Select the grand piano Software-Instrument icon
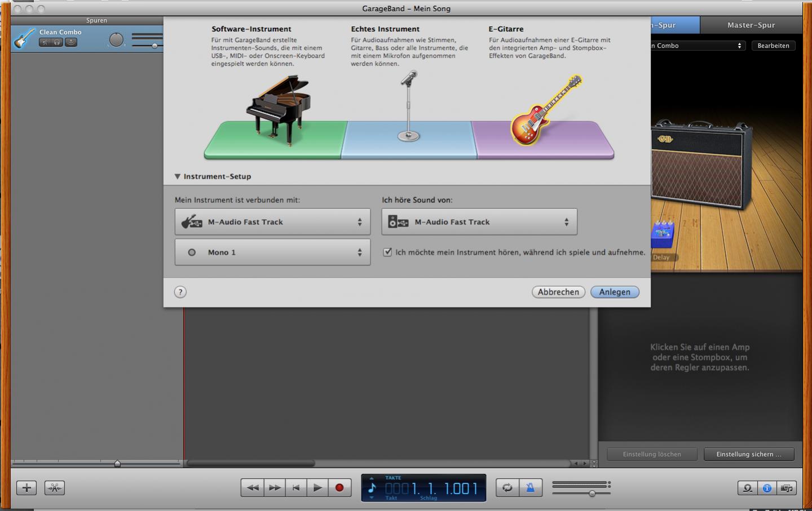Viewport: 812px width, 511px height. click(279, 110)
